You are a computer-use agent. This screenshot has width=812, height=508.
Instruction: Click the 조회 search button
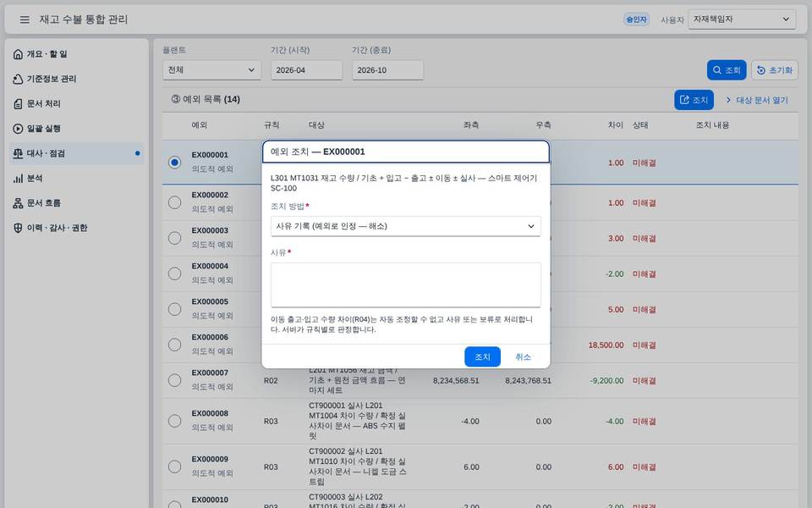click(727, 70)
